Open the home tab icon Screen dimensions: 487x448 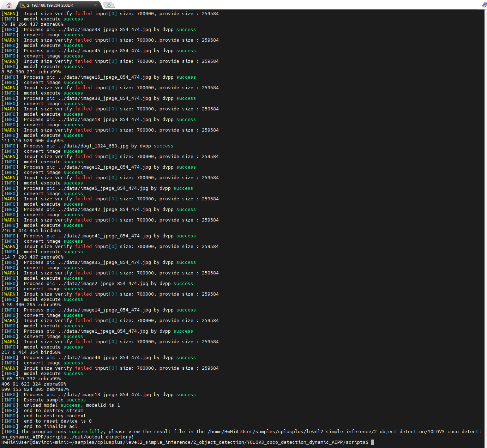[x=9, y=5]
